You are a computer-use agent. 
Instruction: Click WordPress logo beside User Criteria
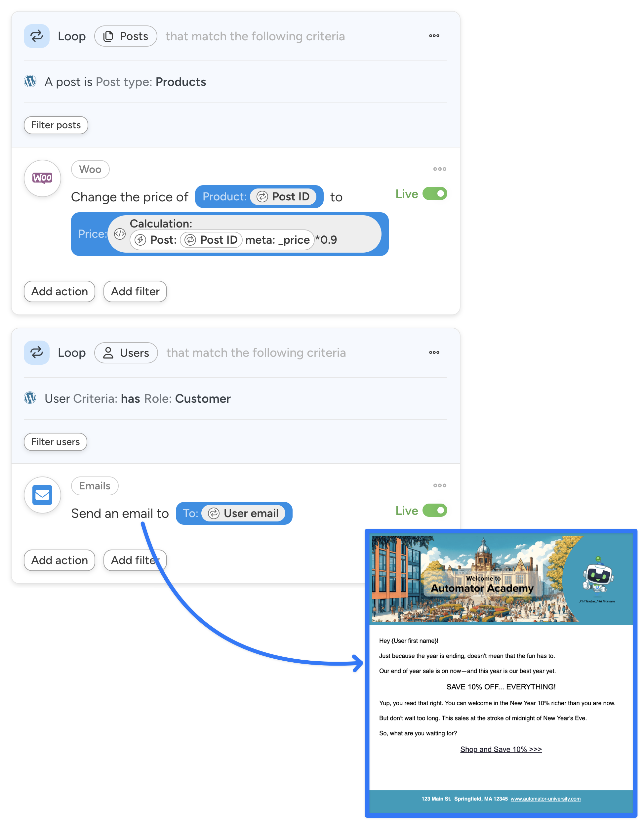click(x=30, y=398)
